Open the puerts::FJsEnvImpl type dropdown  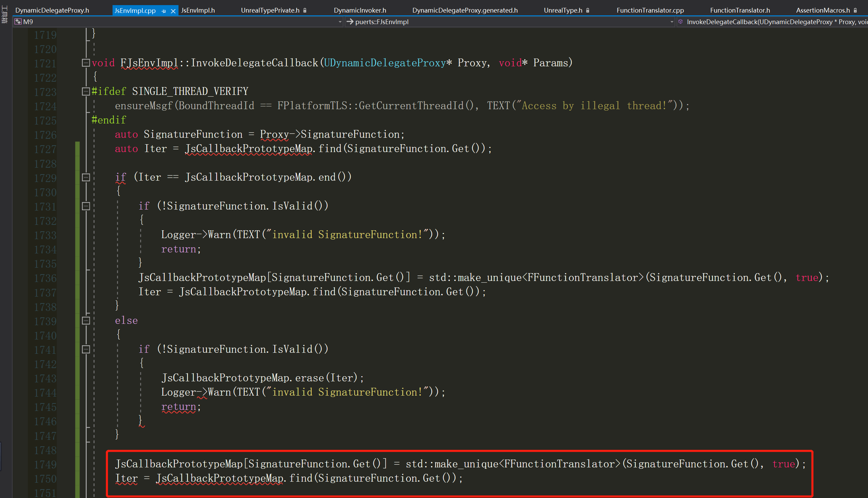pyautogui.click(x=672, y=21)
